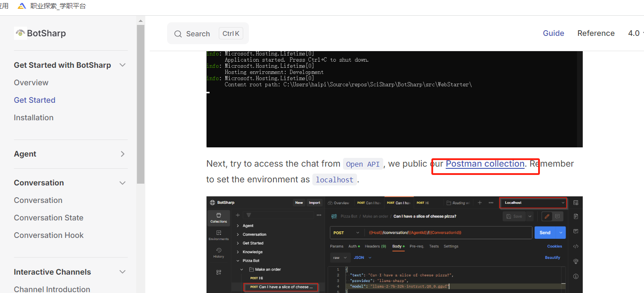Image resolution: width=644 pixels, height=293 pixels.
Task: Click the Overview tab in Postman screenshot
Action: coord(339,203)
